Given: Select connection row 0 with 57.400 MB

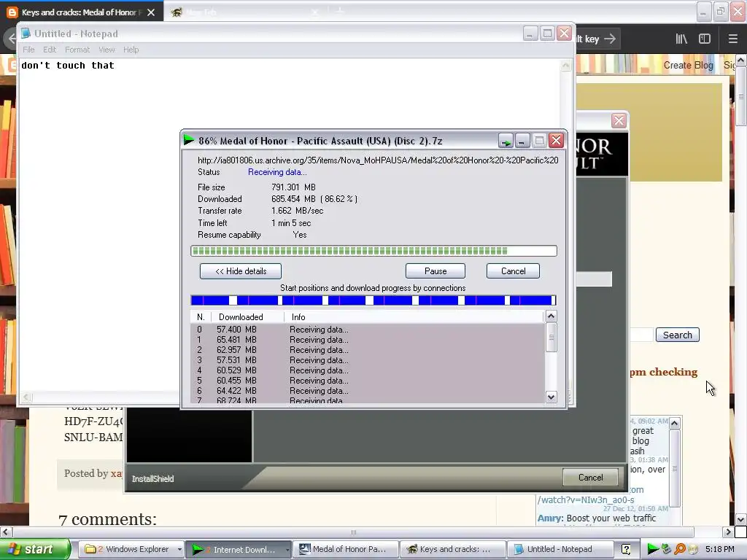Looking at the screenshot, I should point(368,330).
